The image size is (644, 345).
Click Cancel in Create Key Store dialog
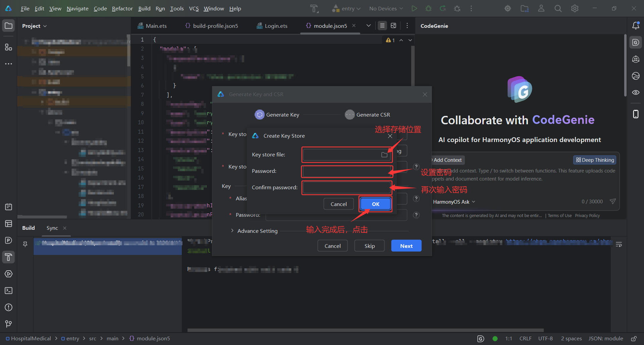[339, 204]
